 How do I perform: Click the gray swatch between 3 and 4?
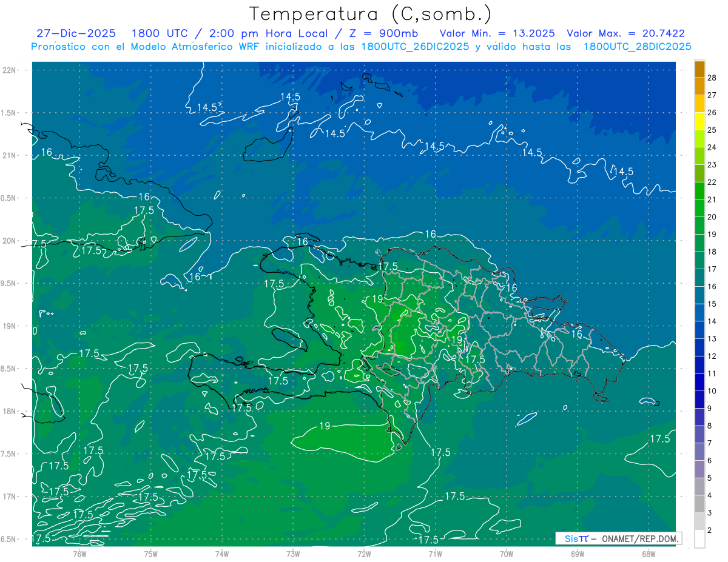pyautogui.click(x=699, y=504)
